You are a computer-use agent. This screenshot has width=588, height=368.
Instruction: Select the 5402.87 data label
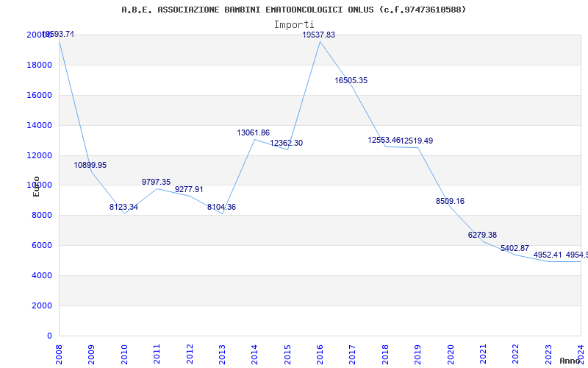pos(515,248)
